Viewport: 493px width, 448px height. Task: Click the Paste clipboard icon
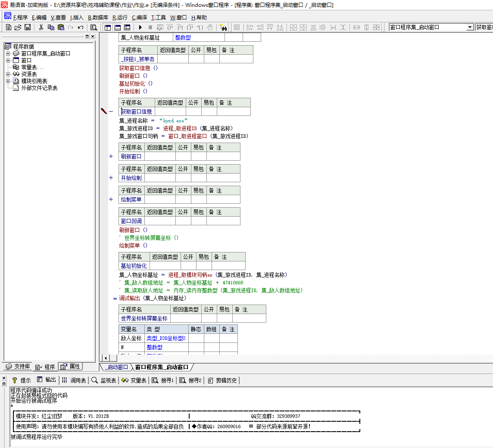pyautogui.click(x=61, y=27)
